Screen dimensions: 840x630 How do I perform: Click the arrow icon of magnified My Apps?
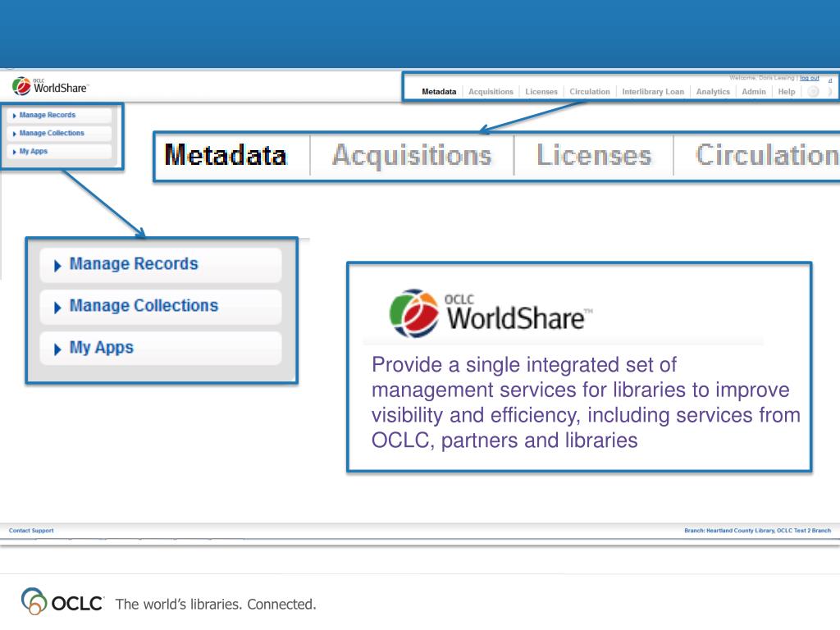tap(57, 349)
